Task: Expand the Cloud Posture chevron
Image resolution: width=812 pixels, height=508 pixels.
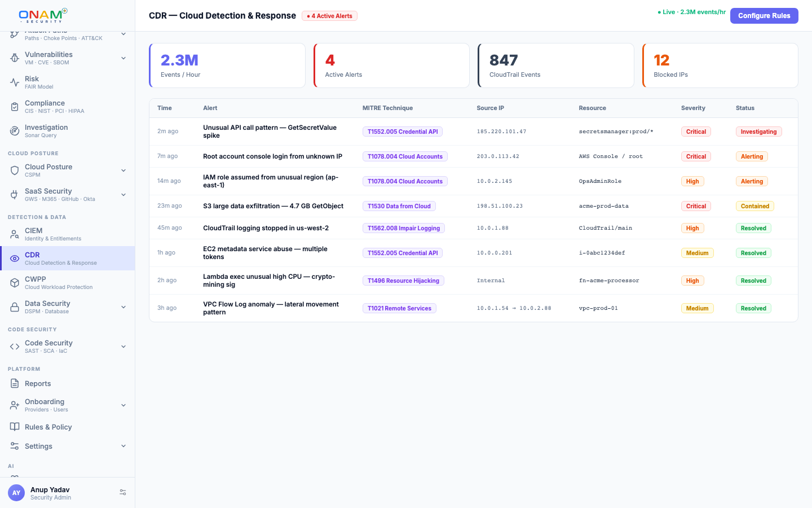Action: (123, 170)
